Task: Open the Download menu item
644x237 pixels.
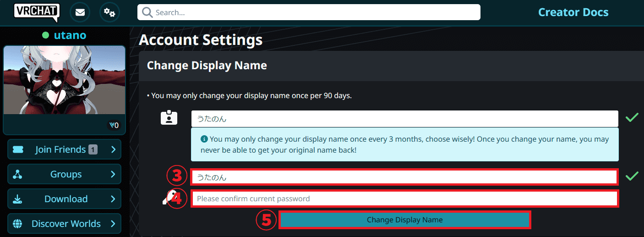Action: tap(65, 199)
